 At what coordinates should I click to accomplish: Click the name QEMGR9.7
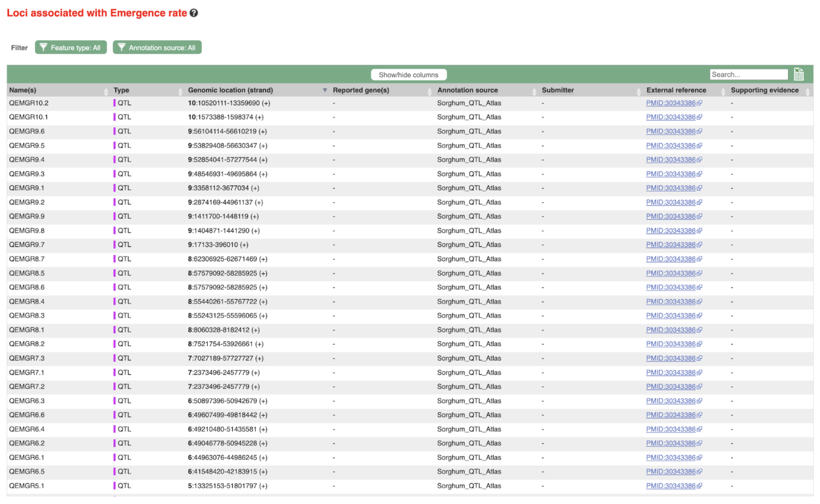tap(27, 245)
